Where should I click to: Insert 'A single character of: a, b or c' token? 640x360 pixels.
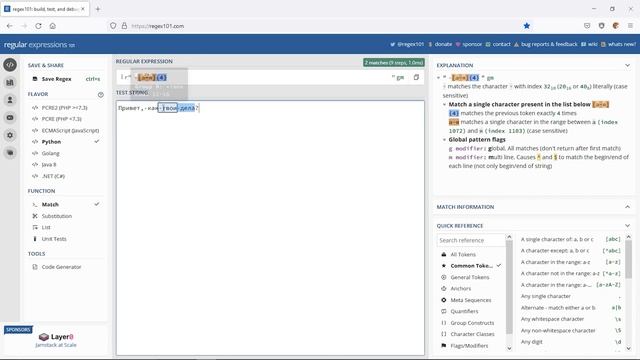point(571,239)
